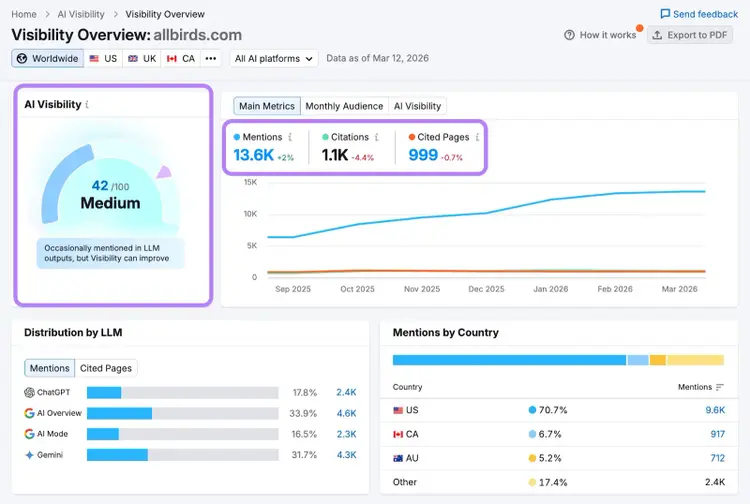The image size is (750, 504).
Task: Open the AI Visibility chart tab
Action: [418, 106]
